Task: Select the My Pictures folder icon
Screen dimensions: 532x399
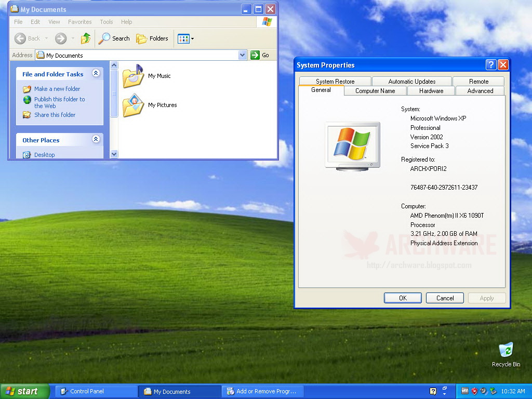Action: 133,105
